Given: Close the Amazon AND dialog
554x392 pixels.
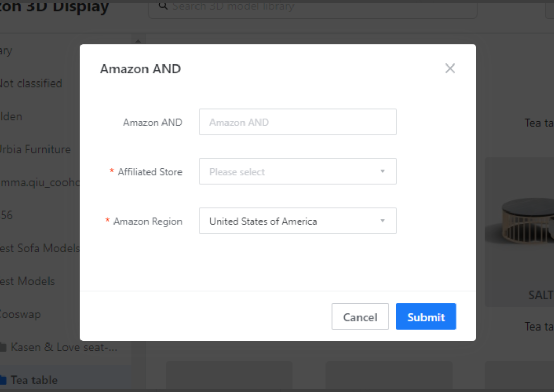Looking at the screenshot, I should point(450,69).
